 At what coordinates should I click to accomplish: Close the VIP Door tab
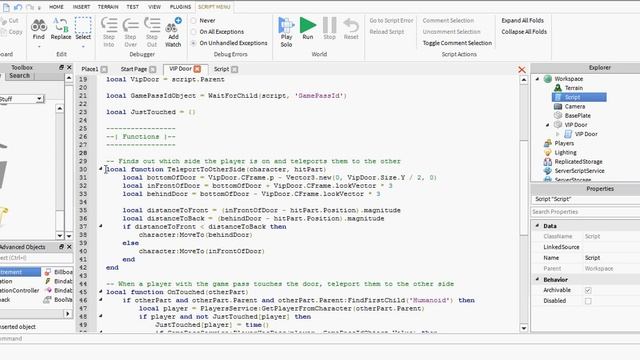[197, 69]
